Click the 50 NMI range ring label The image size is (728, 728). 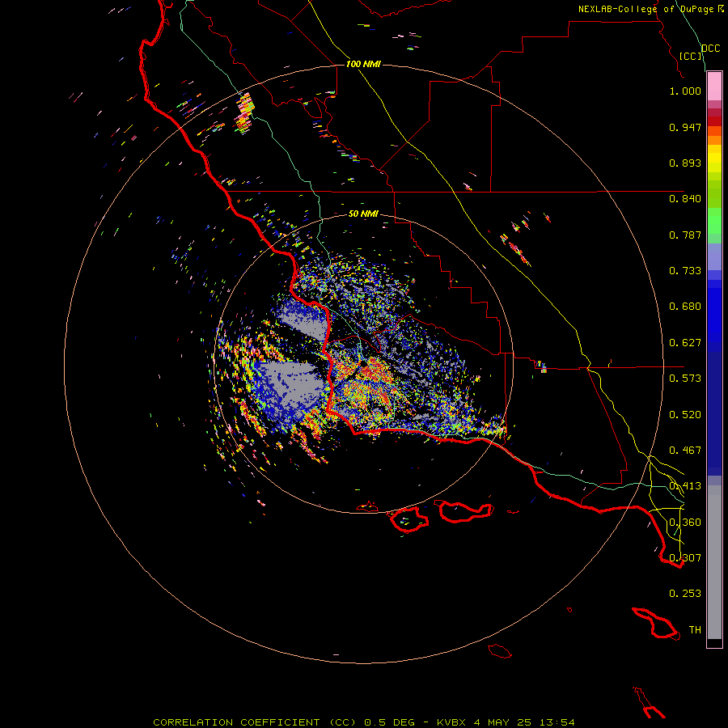click(363, 214)
